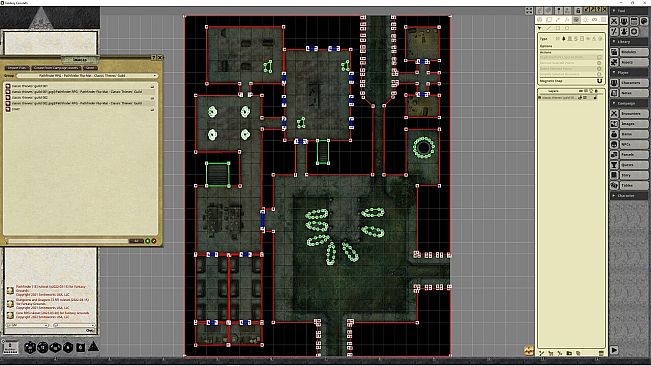
Task: Open the NPCs sidebar icon
Action: point(614,144)
